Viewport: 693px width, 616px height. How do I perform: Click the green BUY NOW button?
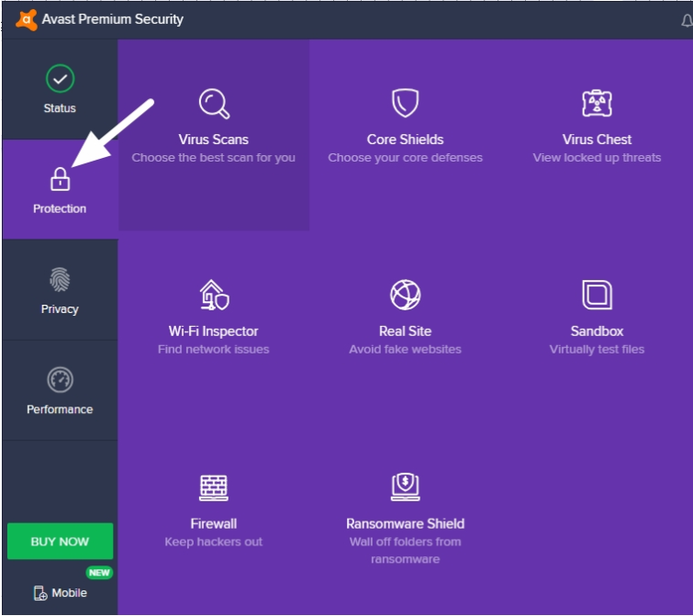[x=60, y=542]
